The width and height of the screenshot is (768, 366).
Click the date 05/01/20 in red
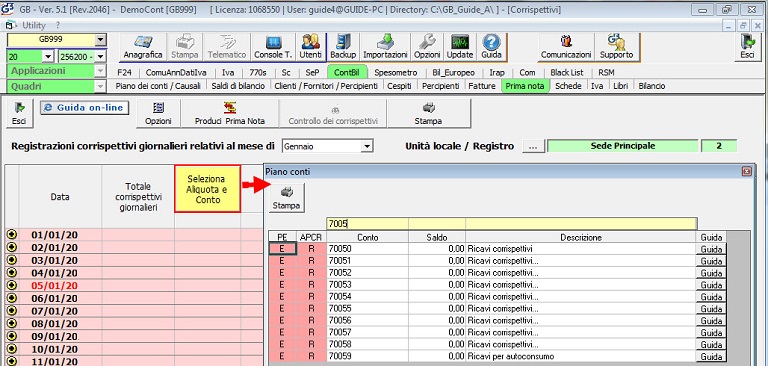click(54, 286)
